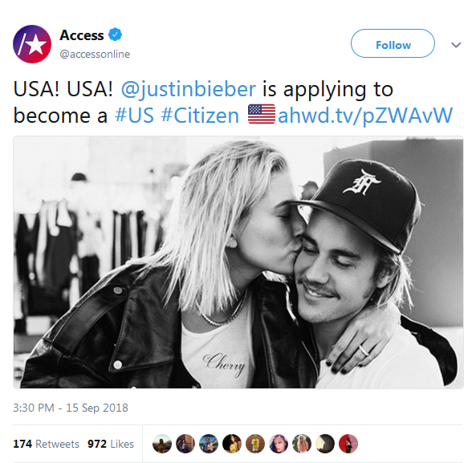Screen dimensions: 476x463
Task: Open liker avatar of man holding guitar
Action: click(209, 444)
